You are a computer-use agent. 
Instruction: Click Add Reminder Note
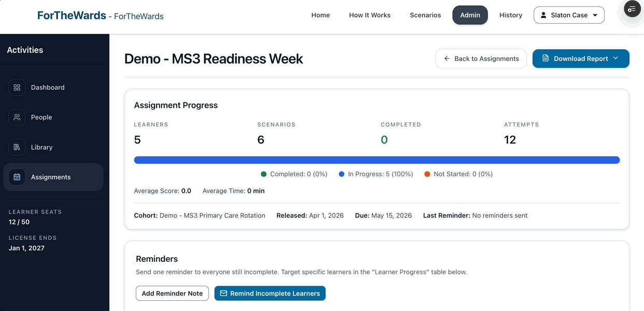pos(172,293)
